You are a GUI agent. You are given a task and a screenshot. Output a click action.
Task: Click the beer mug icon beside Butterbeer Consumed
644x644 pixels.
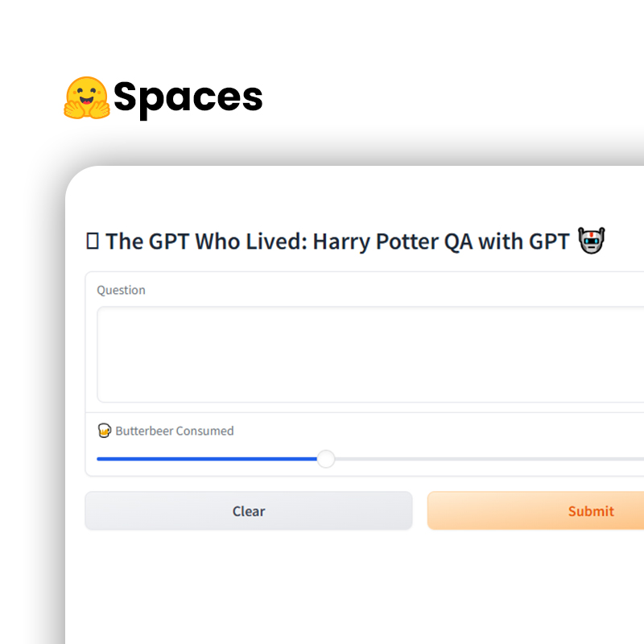[105, 431]
